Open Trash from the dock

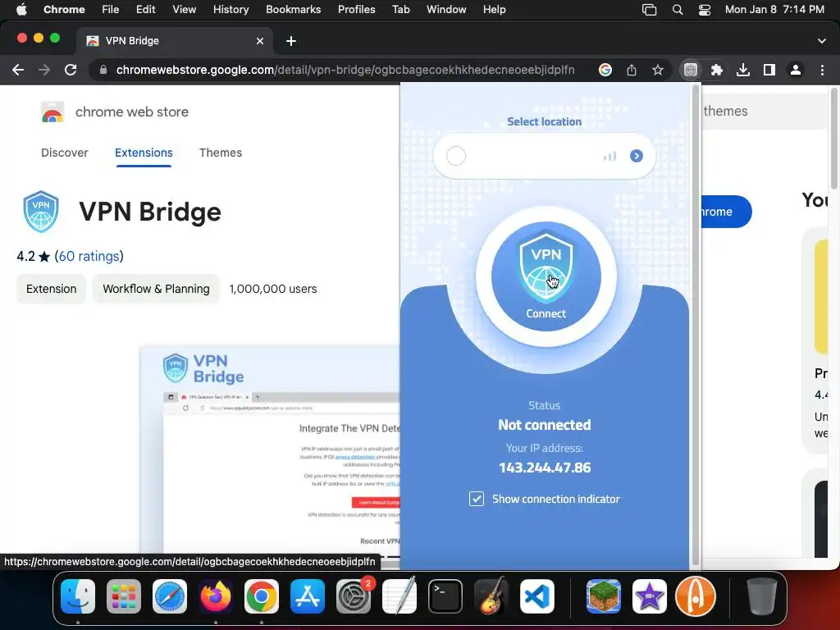[762, 596]
